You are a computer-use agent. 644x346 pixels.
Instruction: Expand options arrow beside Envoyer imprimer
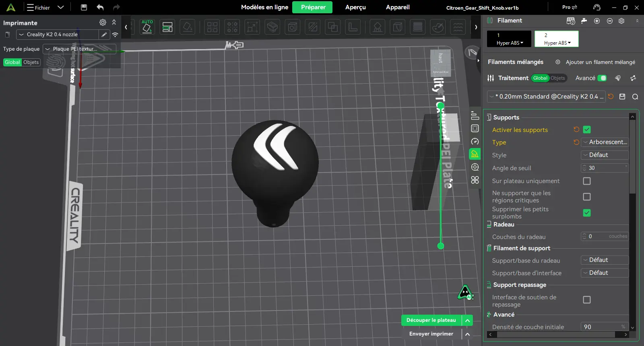click(467, 334)
